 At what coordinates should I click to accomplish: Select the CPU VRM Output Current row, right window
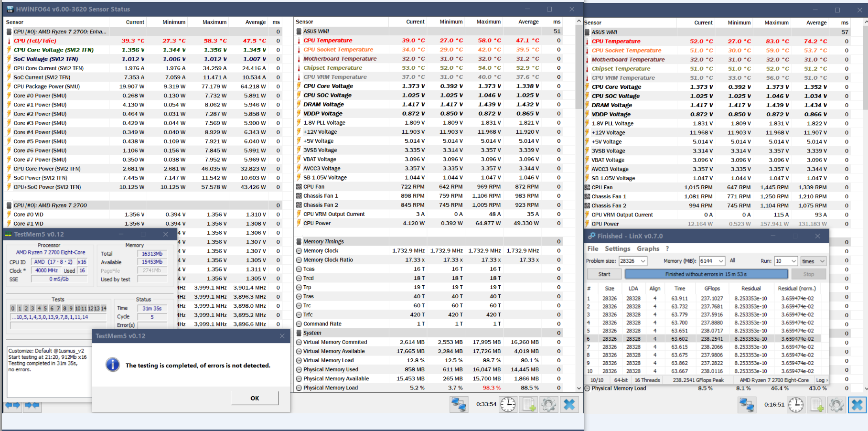pos(717,215)
